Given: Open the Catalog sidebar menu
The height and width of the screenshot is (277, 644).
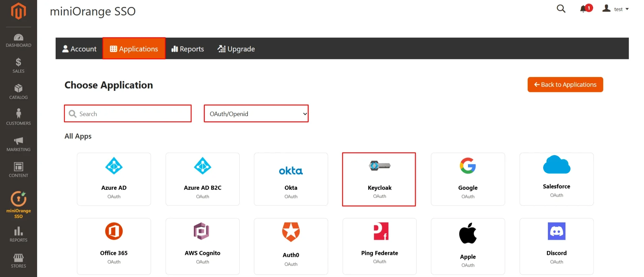Looking at the screenshot, I should point(19,92).
